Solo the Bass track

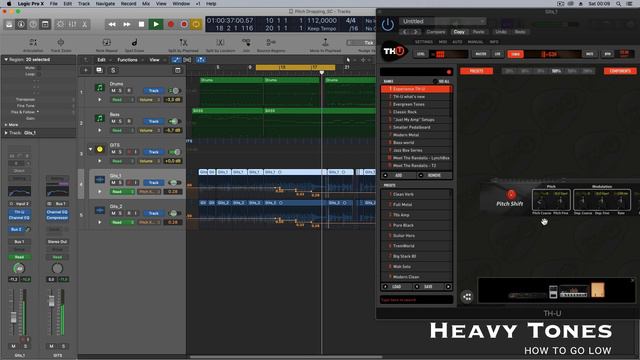[120, 121]
